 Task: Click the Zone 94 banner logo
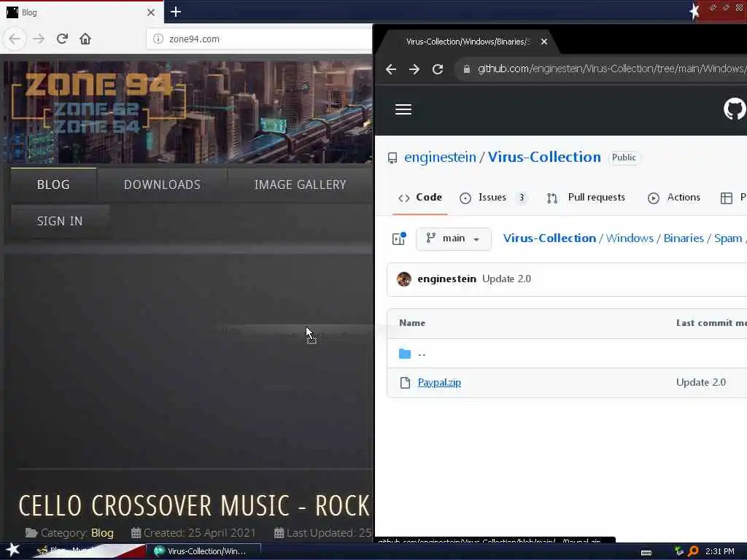(98, 102)
